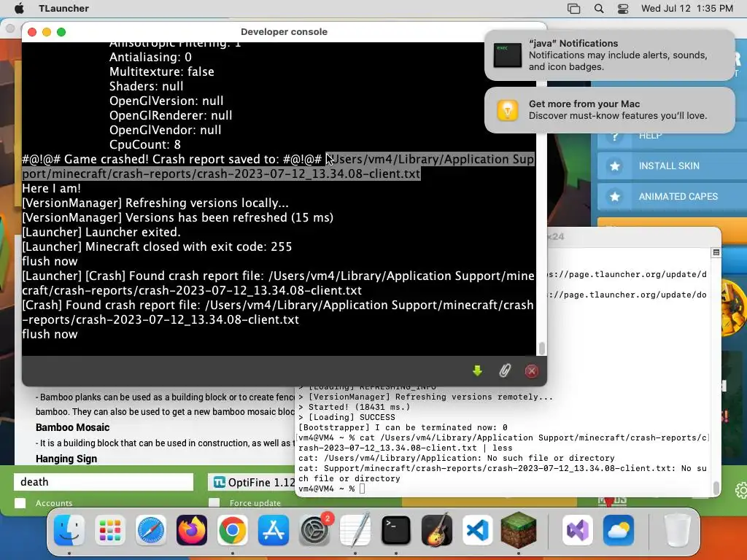This screenshot has height=560, width=747.
Task: Click the paperclip icon in Developer console
Action: pyautogui.click(x=505, y=370)
